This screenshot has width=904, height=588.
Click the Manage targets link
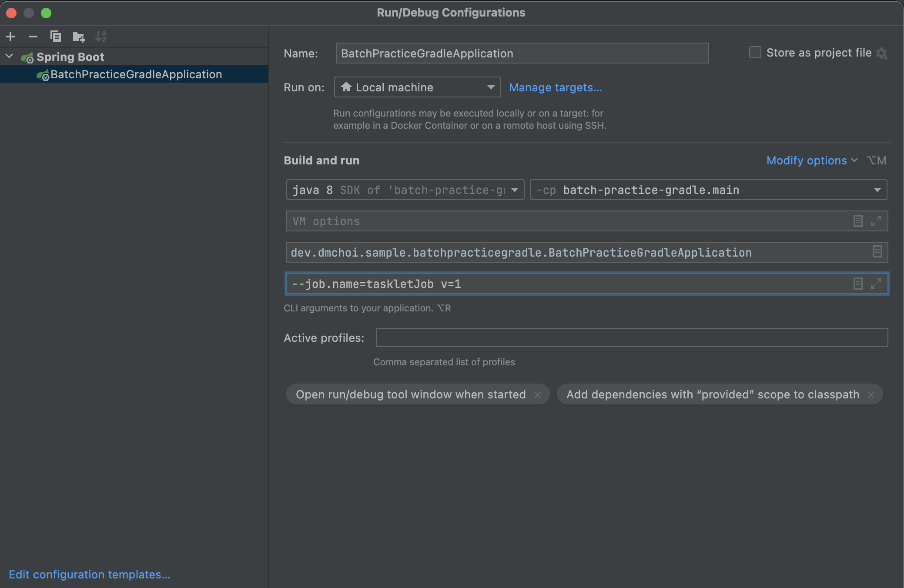click(x=555, y=87)
